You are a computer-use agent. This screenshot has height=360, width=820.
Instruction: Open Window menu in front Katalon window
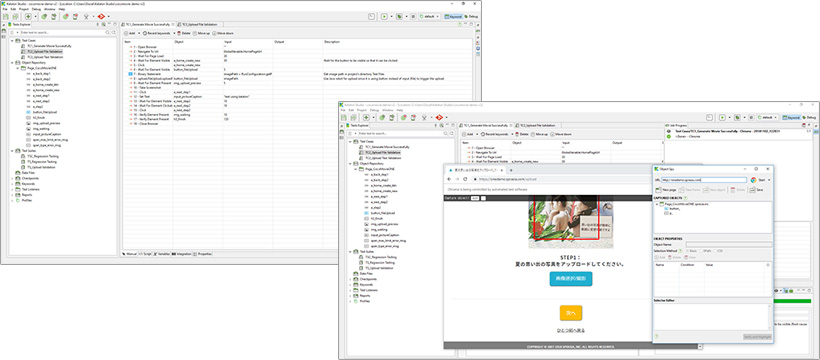click(388, 110)
